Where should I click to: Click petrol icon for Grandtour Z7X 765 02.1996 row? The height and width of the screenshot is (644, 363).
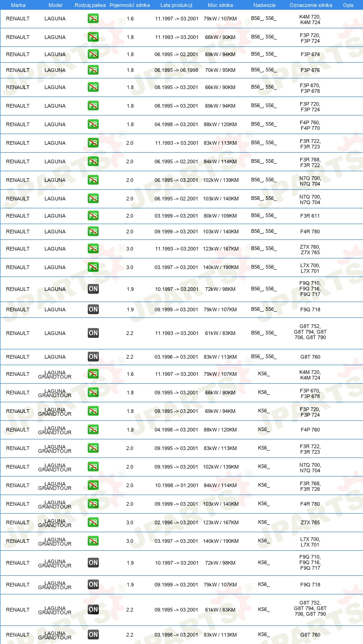(93, 522)
